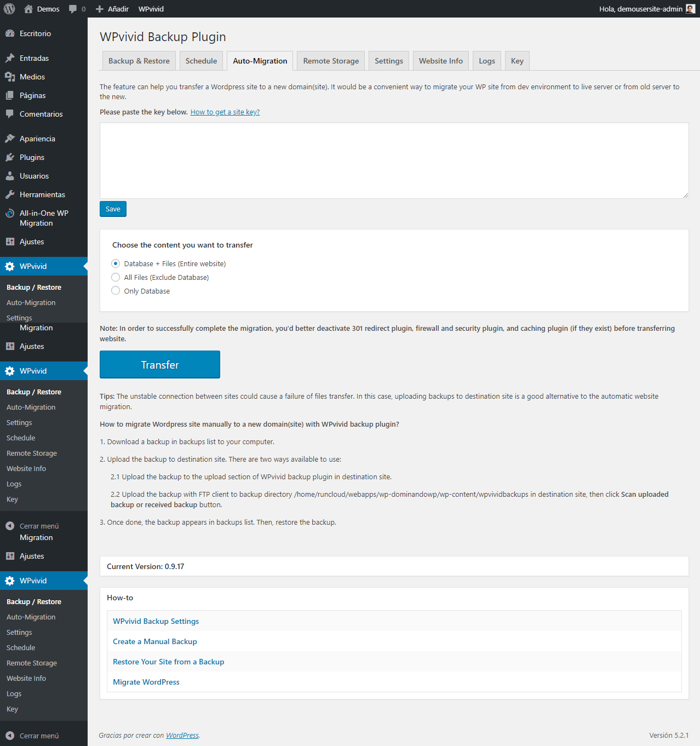Click the WordPress logo in the admin bar
Image resolution: width=700 pixels, height=746 pixels.
(9, 9)
